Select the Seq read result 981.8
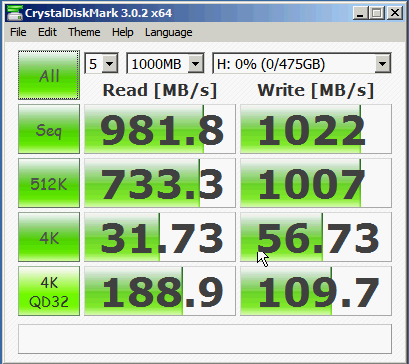This screenshot has width=409, height=364. pyautogui.click(x=160, y=129)
